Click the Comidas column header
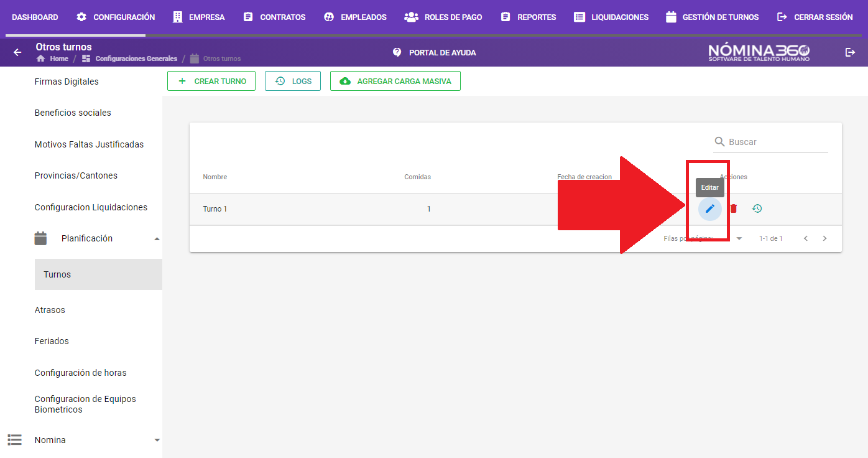 417,177
